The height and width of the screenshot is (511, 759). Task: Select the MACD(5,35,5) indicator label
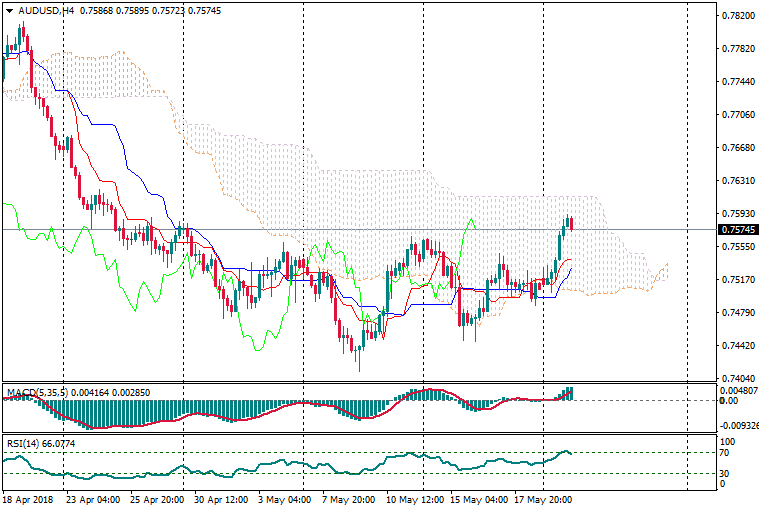click(x=37, y=393)
